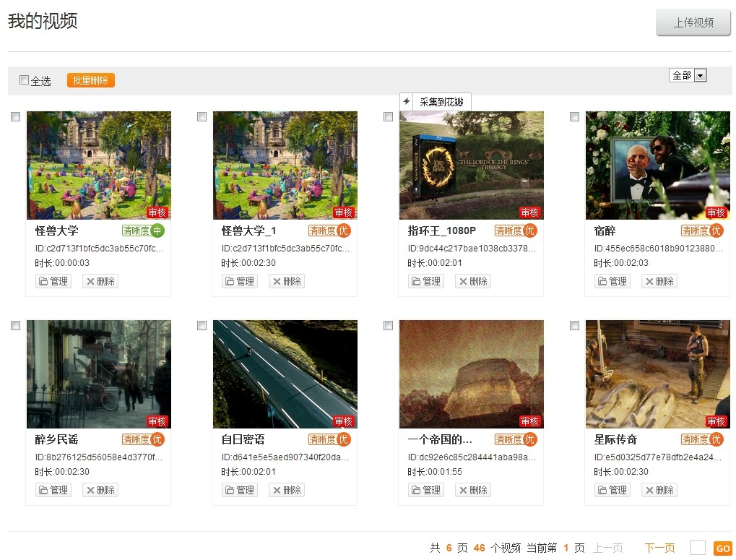
Task: Click the 审核 badge on 宿醉 thumbnail
Action: tap(716, 212)
